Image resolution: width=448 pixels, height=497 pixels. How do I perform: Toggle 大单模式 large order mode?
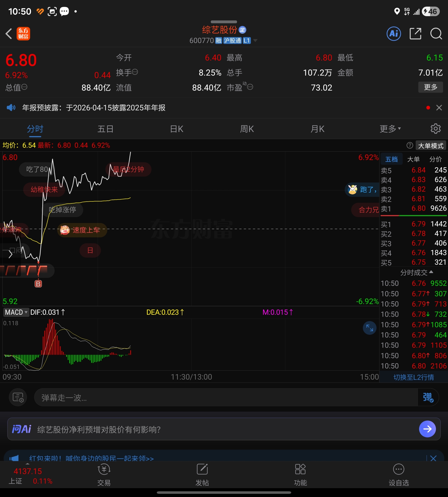[x=430, y=146]
